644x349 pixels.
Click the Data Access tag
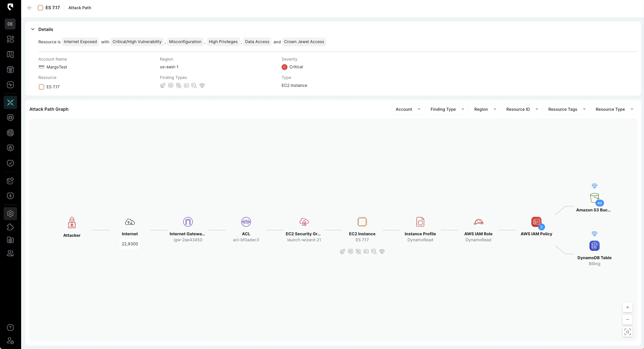point(257,42)
